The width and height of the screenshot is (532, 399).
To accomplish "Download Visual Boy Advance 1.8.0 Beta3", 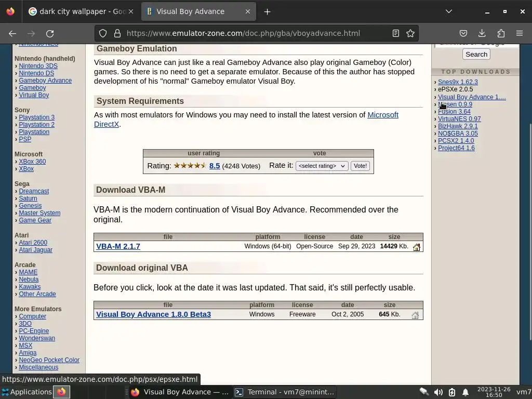I will (x=153, y=314).
